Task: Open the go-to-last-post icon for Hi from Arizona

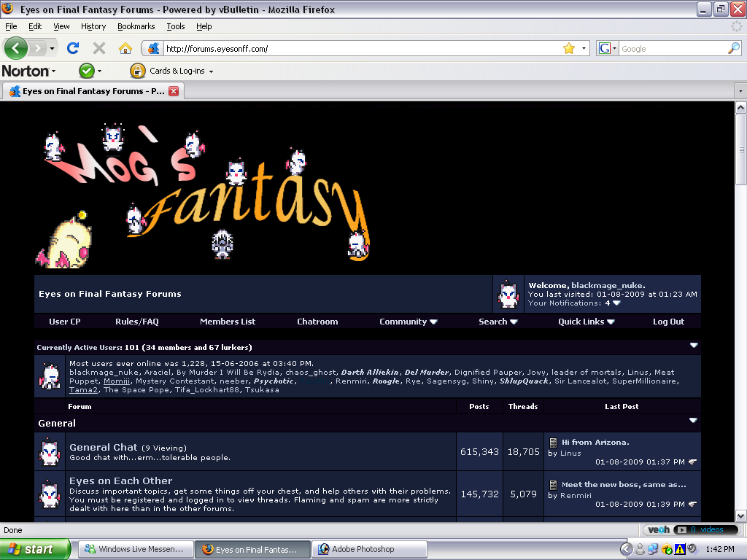Action: coord(693,462)
